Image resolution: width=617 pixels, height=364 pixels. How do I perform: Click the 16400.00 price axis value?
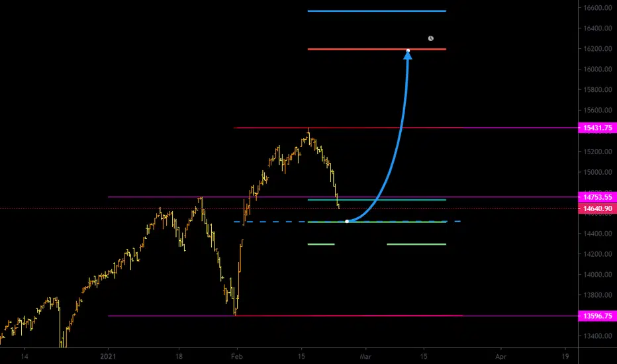point(597,28)
